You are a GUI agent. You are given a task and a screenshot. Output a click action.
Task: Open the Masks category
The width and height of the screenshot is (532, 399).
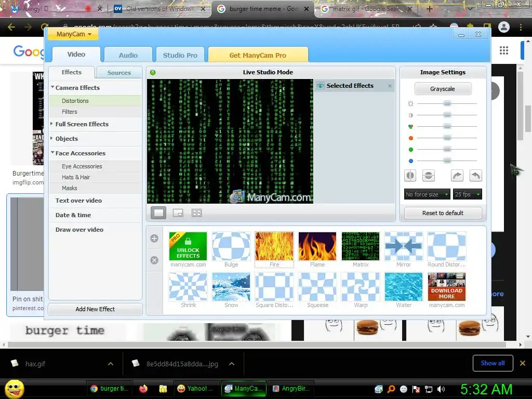(x=96, y=188)
